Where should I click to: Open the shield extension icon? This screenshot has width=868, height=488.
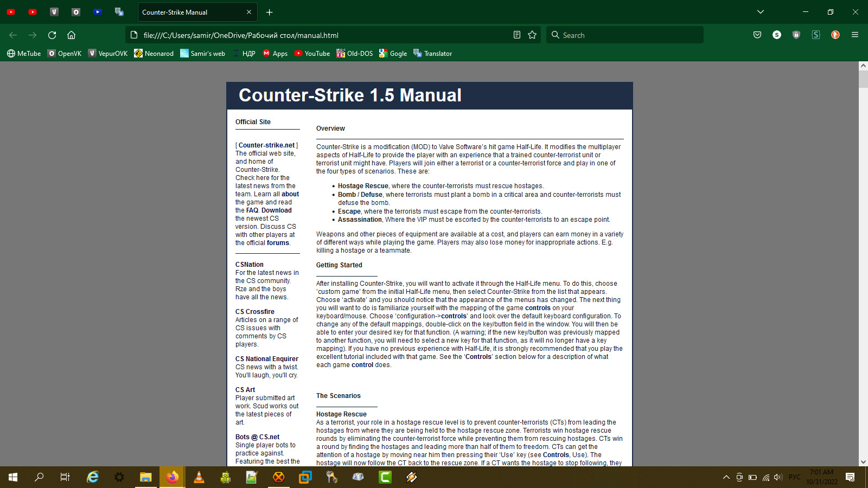coord(796,35)
